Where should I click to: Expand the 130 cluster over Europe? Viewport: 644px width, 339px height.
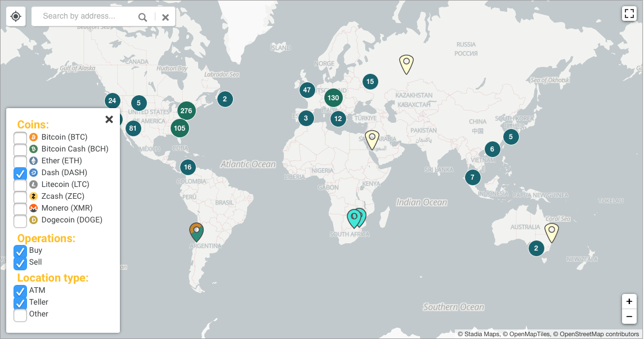point(333,98)
